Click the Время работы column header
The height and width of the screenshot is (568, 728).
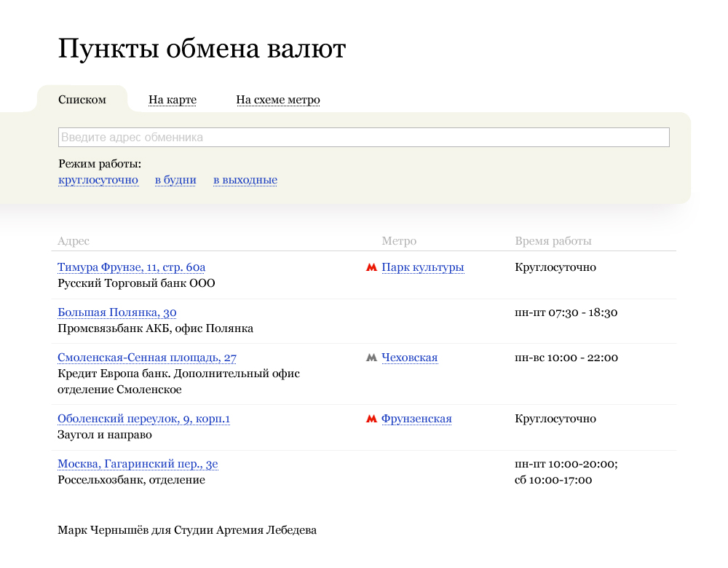(x=553, y=241)
